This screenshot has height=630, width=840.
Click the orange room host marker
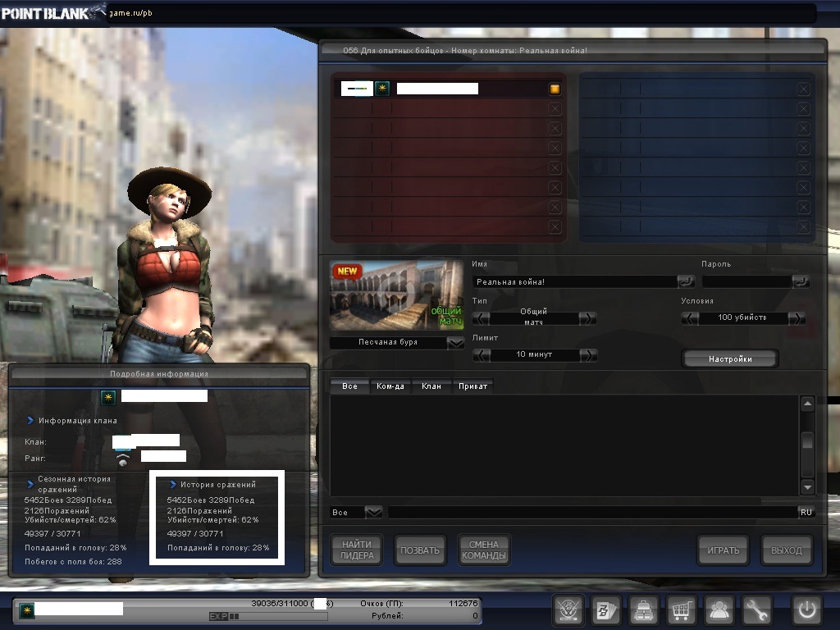click(555, 89)
